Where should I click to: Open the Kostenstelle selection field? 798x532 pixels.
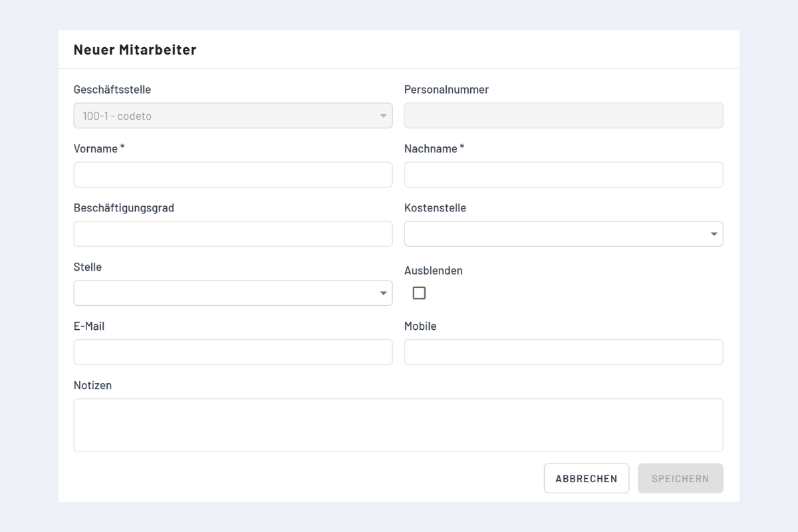pos(555,234)
